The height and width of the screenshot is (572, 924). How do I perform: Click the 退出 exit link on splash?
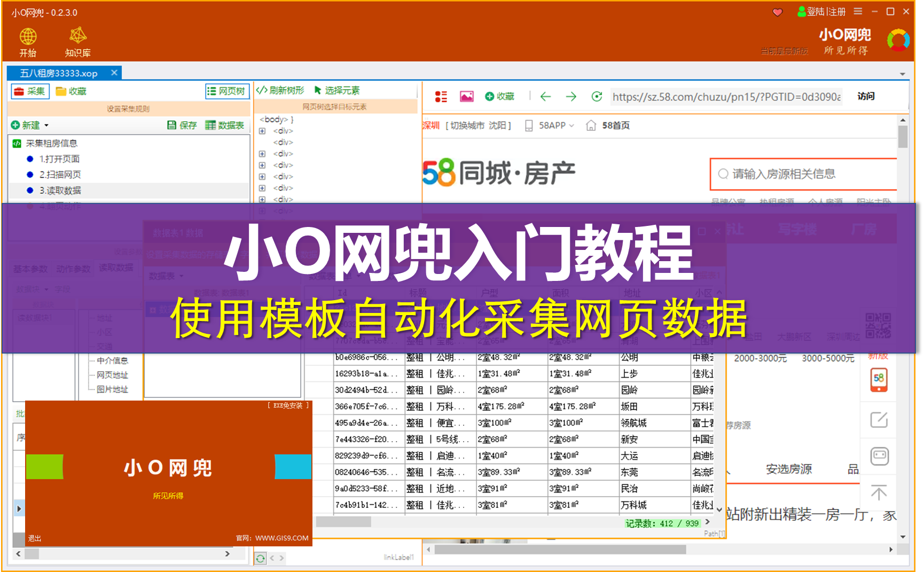tap(35, 538)
